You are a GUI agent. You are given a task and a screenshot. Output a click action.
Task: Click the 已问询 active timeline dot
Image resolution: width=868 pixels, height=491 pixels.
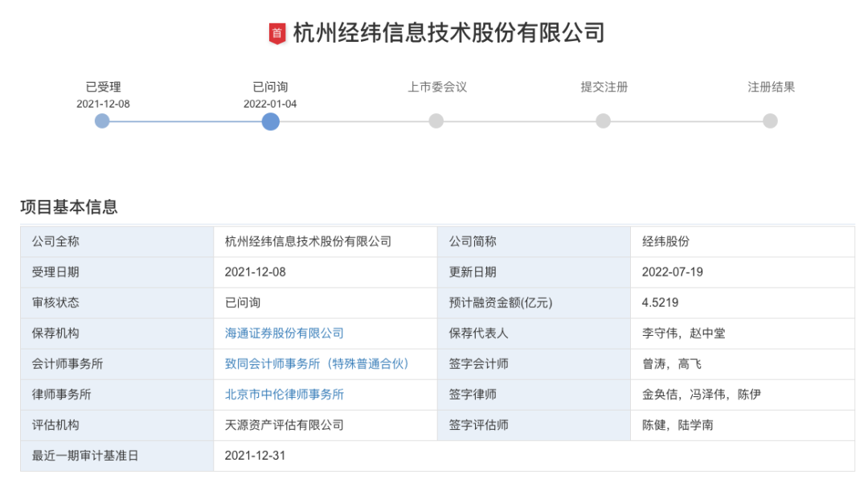click(x=271, y=121)
